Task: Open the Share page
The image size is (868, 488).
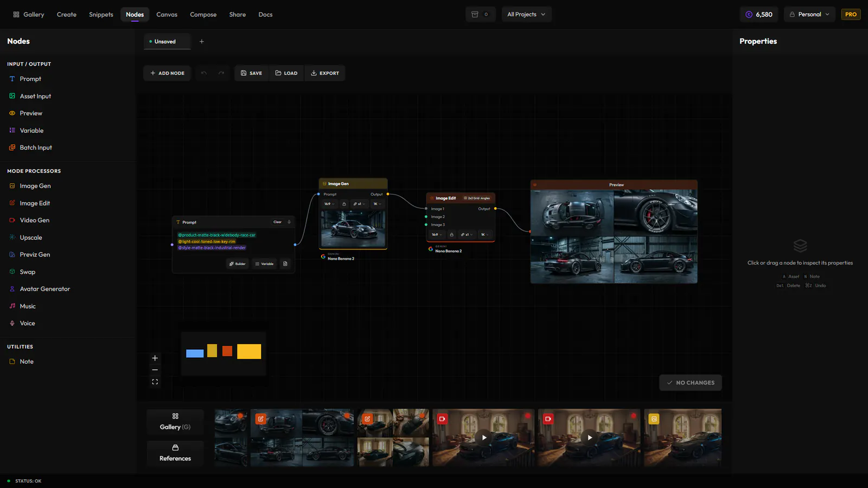Action: 238,15
